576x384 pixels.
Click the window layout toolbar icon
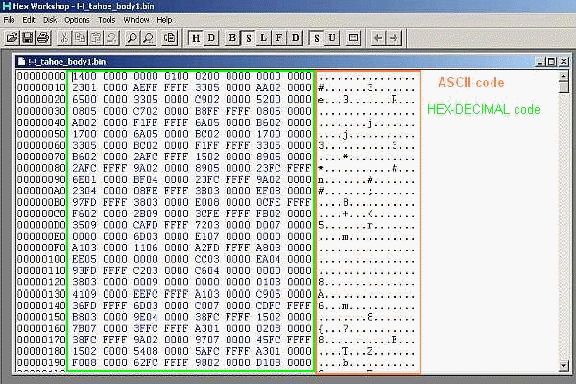click(x=353, y=38)
